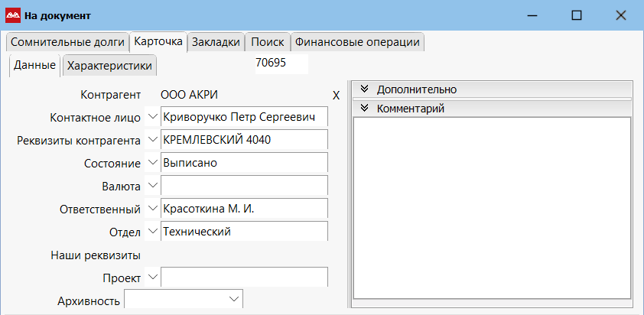The width and height of the screenshot is (644, 315).
Task: Open the Валюта dropdown arrow
Action: coord(151,186)
